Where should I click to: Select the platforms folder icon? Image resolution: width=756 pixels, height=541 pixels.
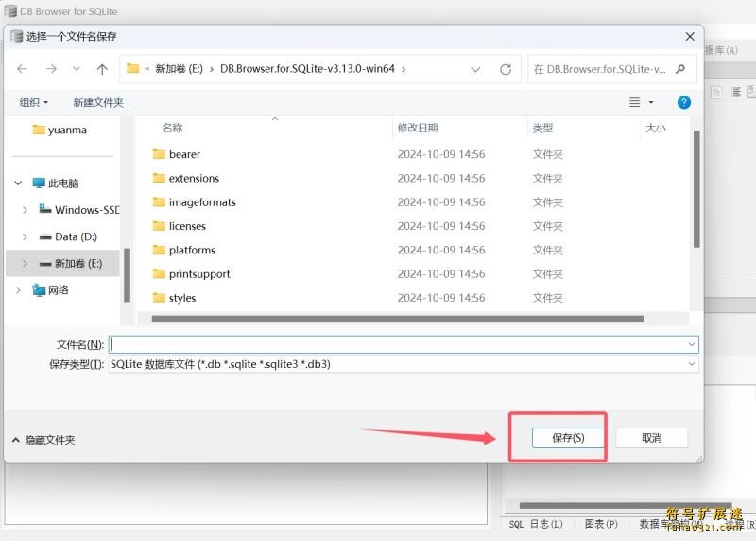click(x=159, y=250)
